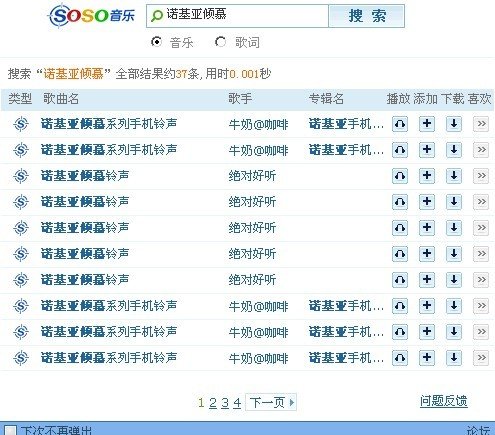This screenshot has height=435, width=495.
Task: Download the seventh row ringtone
Action: coord(454,280)
